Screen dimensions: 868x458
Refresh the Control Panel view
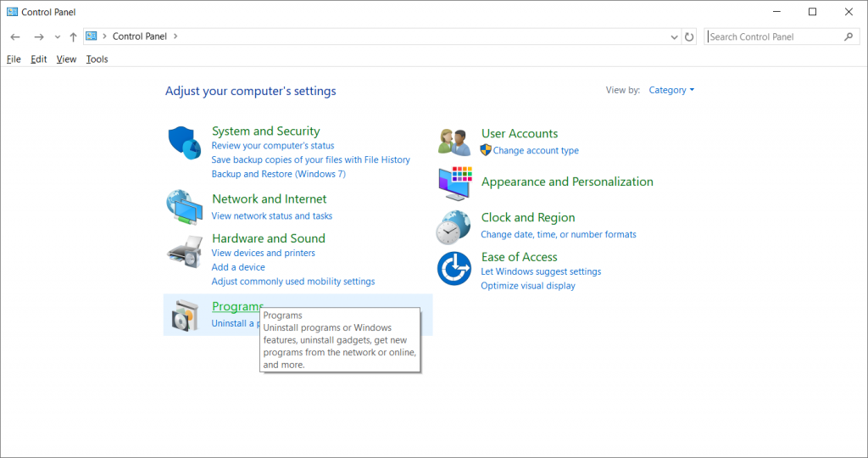tap(689, 37)
